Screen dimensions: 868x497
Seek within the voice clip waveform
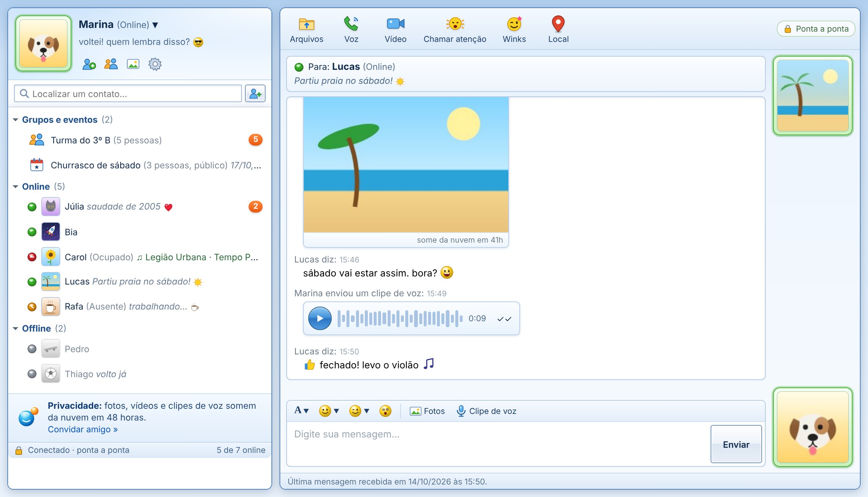point(400,318)
